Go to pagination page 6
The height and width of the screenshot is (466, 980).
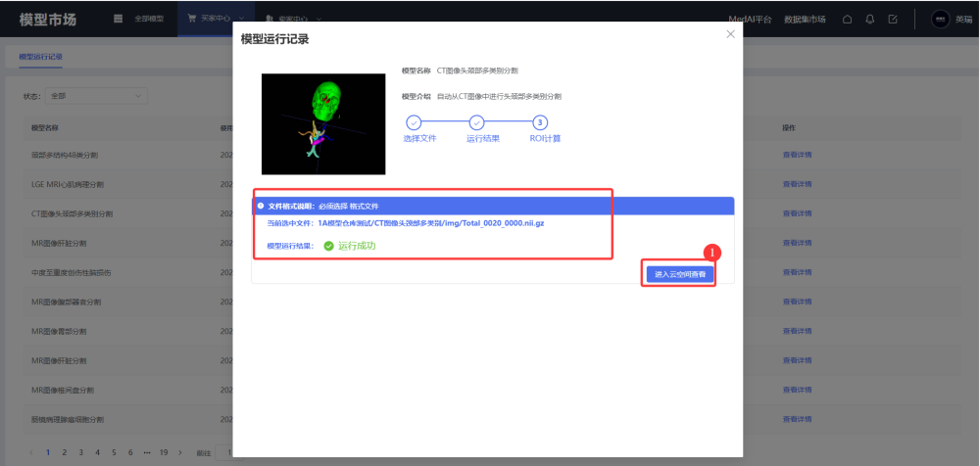pos(130,452)
